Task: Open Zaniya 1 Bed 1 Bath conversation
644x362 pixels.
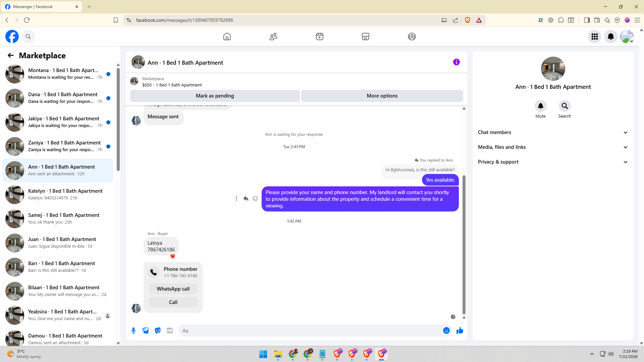Action: click(x=58, y=146)
